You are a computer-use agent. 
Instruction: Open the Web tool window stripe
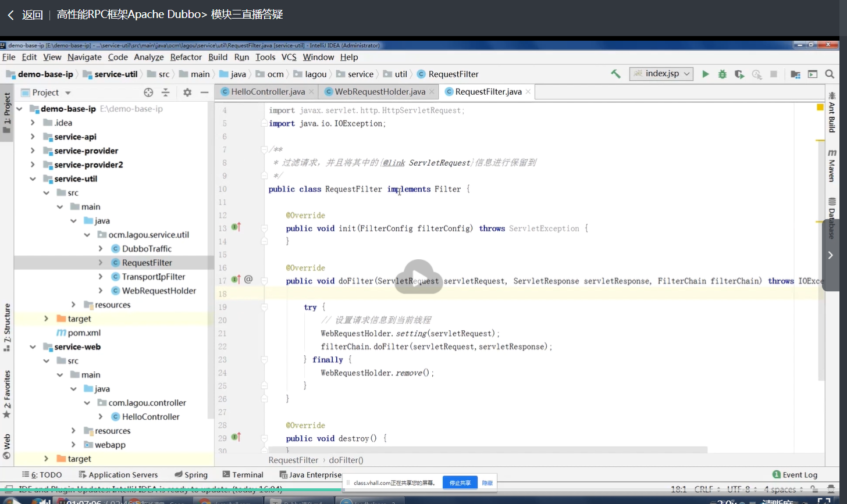pyautogui.click(x=7, y=446)
